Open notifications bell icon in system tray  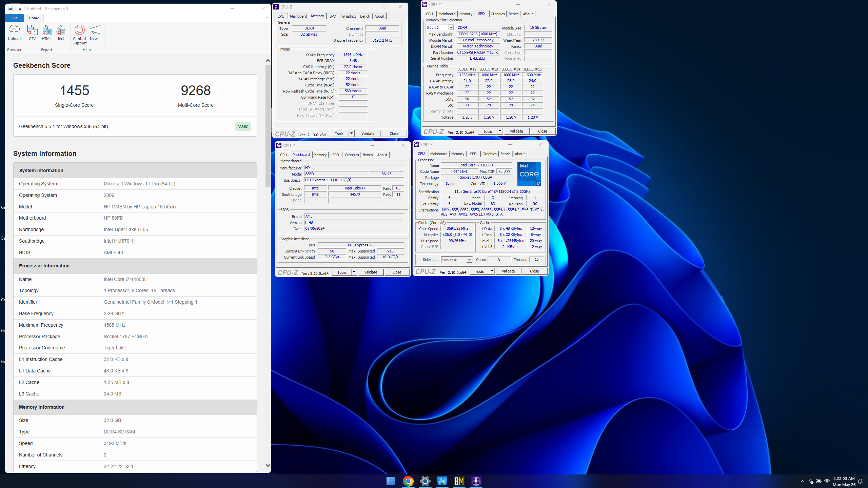click(860, 481)
